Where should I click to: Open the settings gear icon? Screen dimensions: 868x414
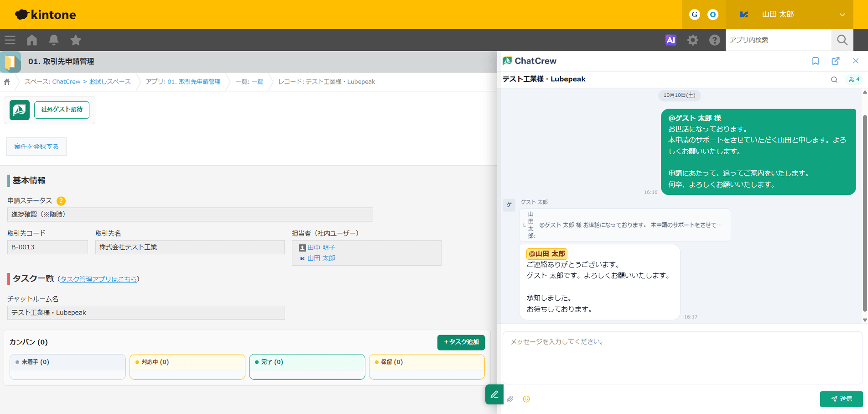[x=693, y=40]
